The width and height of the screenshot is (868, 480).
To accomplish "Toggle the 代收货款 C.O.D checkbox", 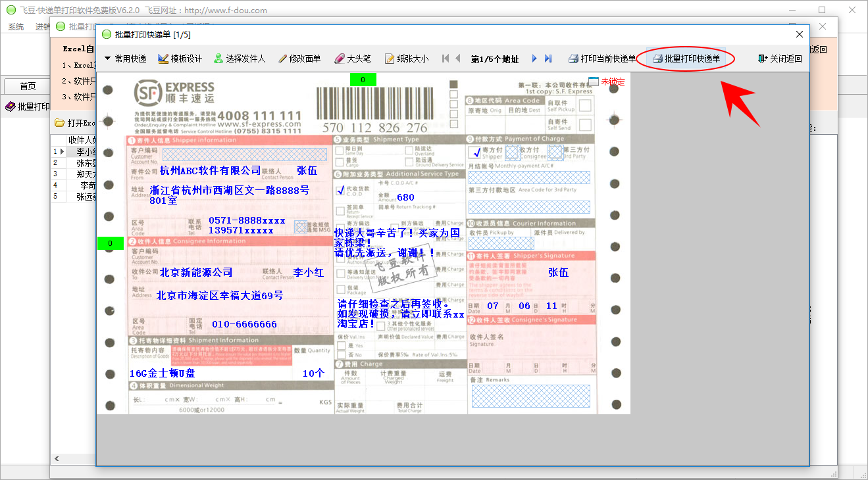I will (340, 191).
